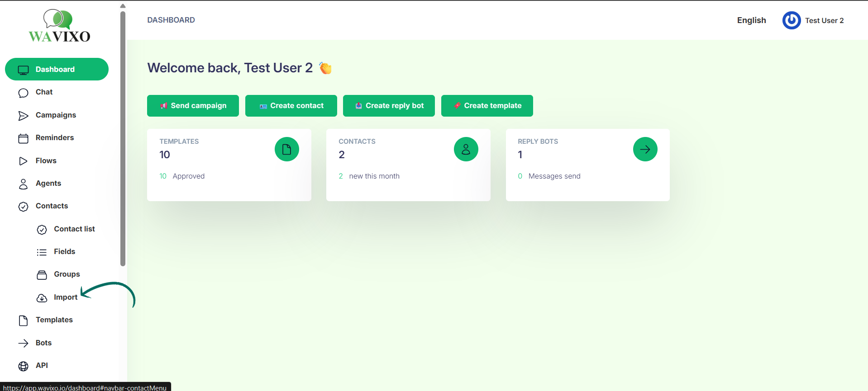
Task: Open Chat from the sidebar
Action: coord(44,92)
